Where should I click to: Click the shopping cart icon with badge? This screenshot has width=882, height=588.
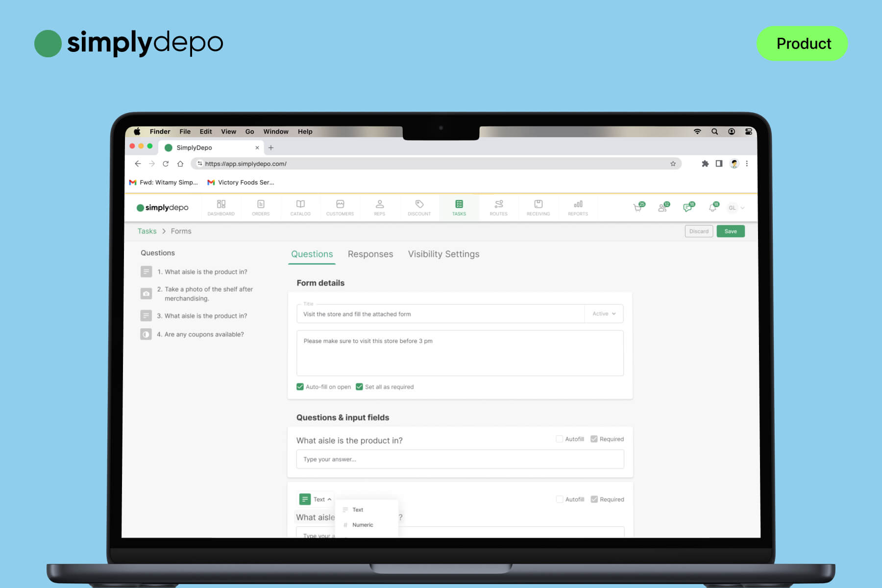coord(638,208)
